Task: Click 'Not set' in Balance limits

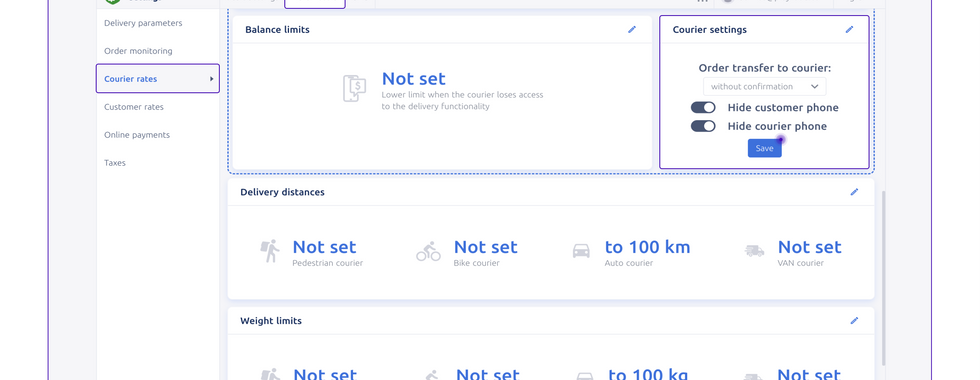Action: [x=414, y=79]
